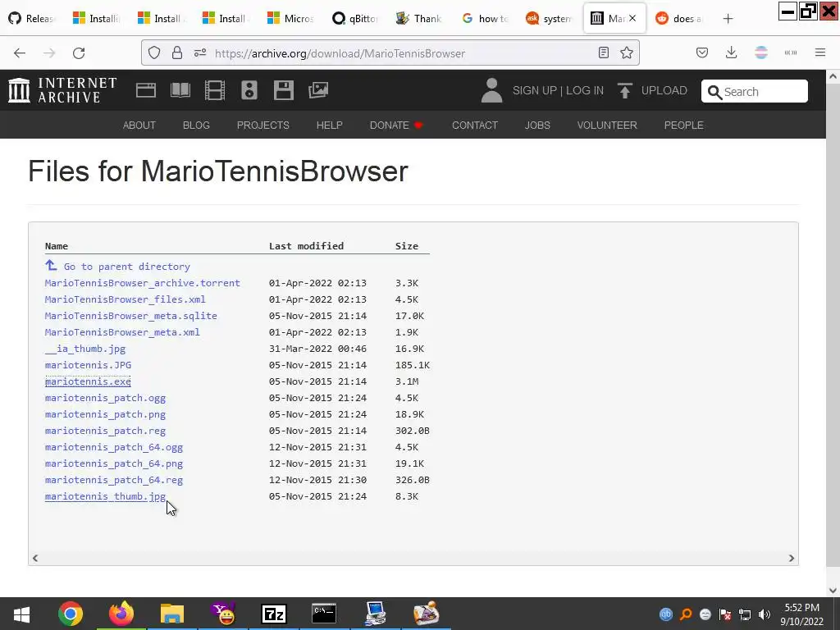
Task: Click the volume speaker tray icon
Action: 765,614
